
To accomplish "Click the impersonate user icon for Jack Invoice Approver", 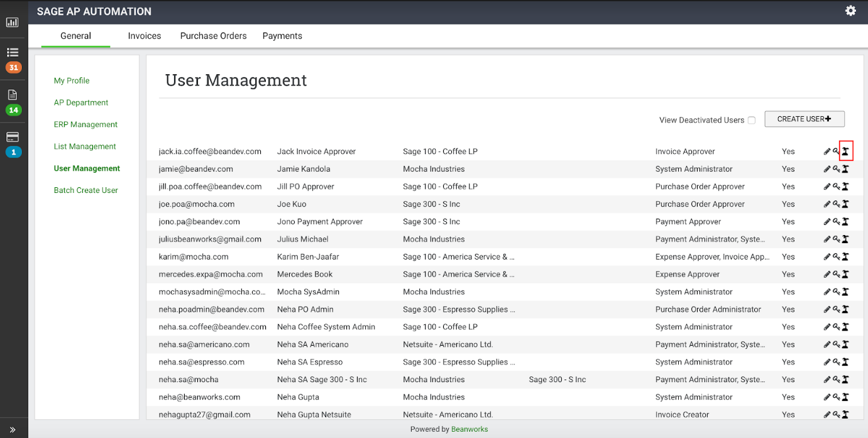I will click(845, 151).
